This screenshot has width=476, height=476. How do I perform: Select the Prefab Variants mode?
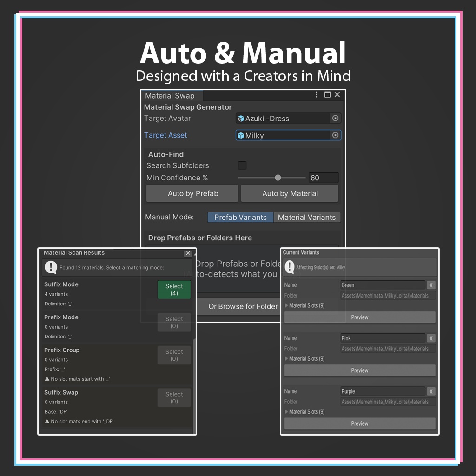pos(240,217)
